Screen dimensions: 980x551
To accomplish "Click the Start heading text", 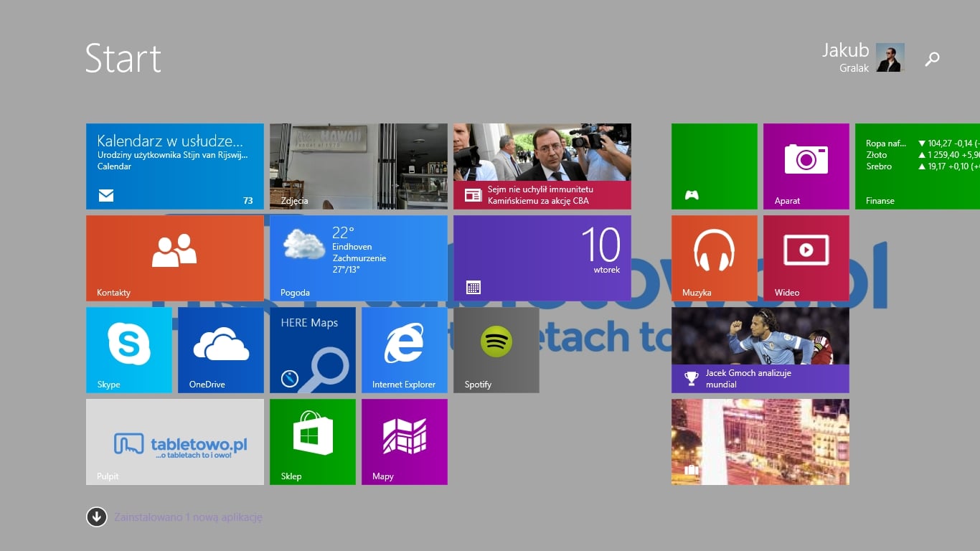I will 123,58.
